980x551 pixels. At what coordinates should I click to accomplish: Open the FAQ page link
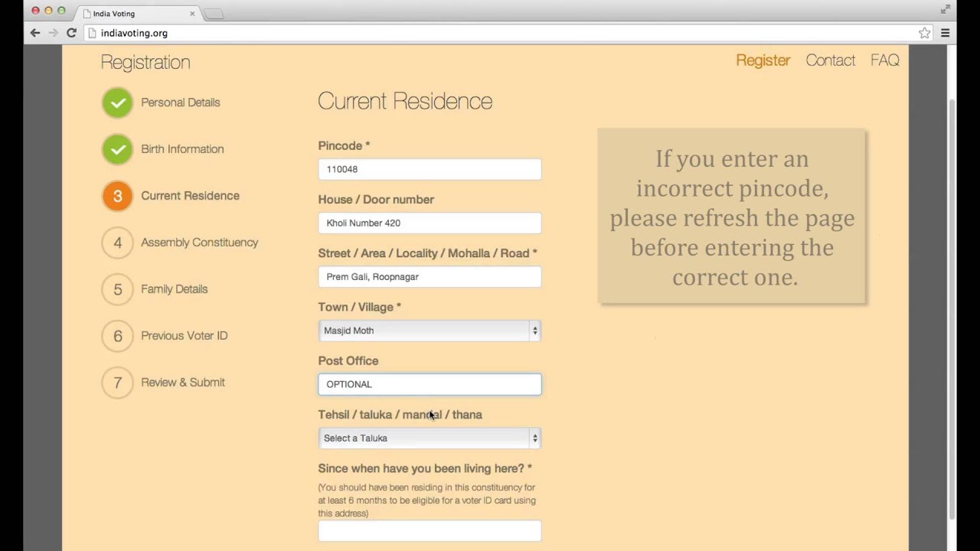coord(884,60)
